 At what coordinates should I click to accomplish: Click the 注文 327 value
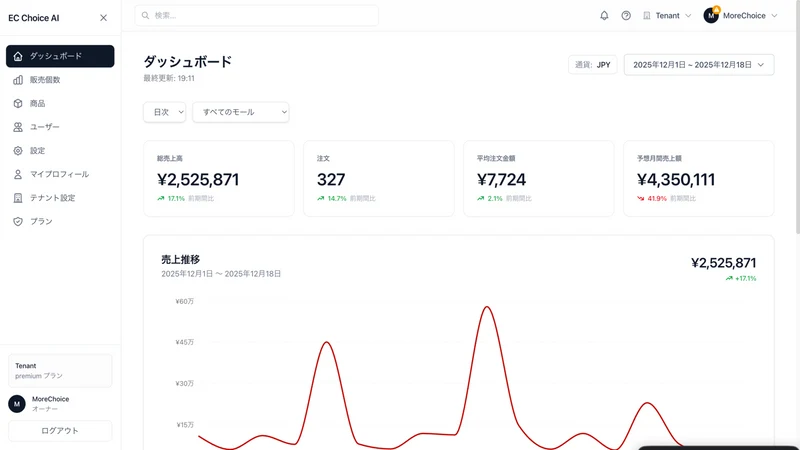(331, 180)
